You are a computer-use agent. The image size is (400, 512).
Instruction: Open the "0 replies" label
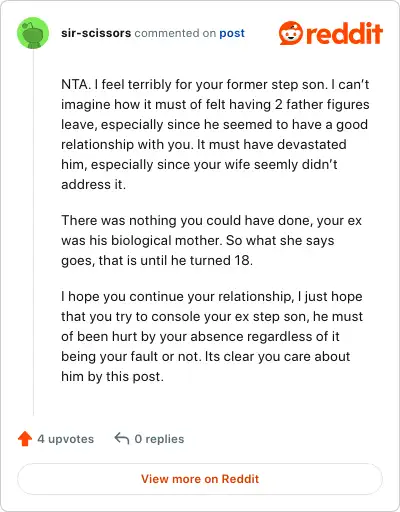(159, 439)
